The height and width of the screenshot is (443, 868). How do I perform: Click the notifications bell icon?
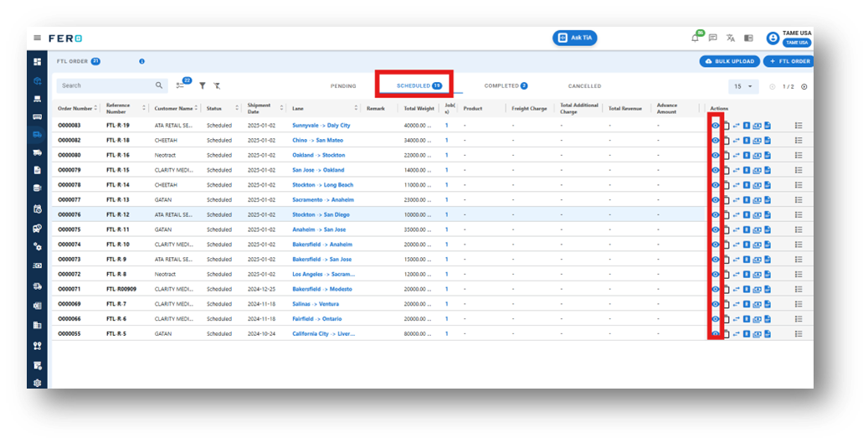pyautogui.click(x=695, y=38)
